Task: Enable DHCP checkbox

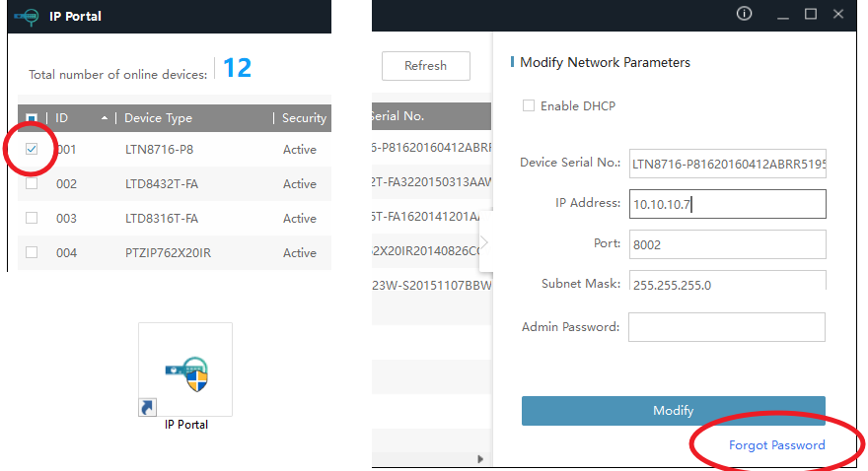Action: tap(529, 105)
